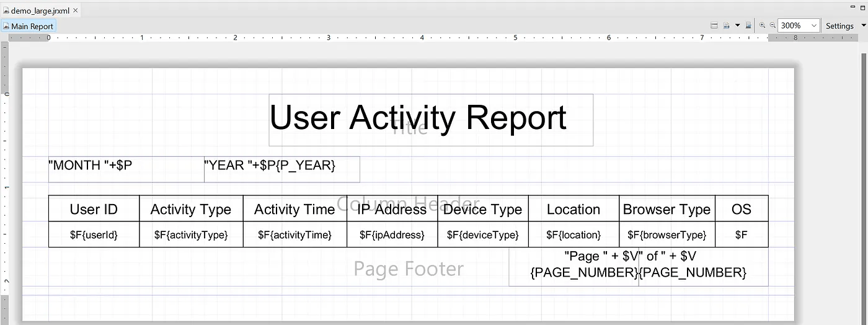Click the compile report icon
This screenshot has height=325, width=868.
click(x=726, y=25)
